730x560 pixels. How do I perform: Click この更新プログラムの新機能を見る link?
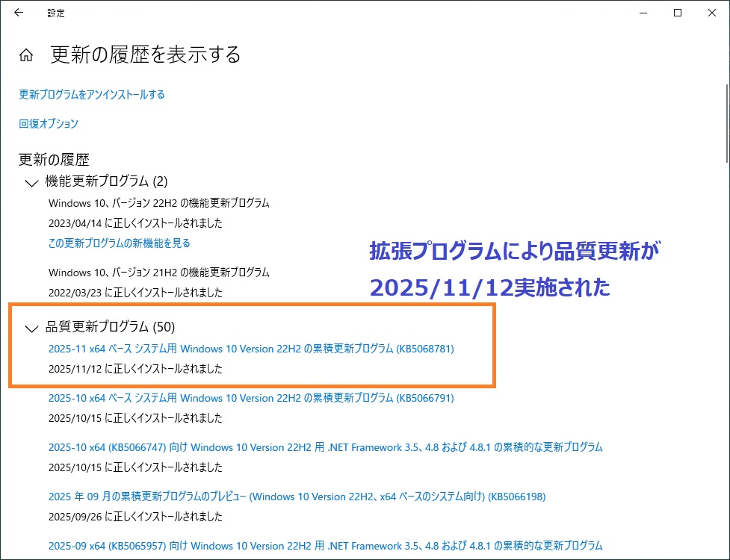pos(120,243)
